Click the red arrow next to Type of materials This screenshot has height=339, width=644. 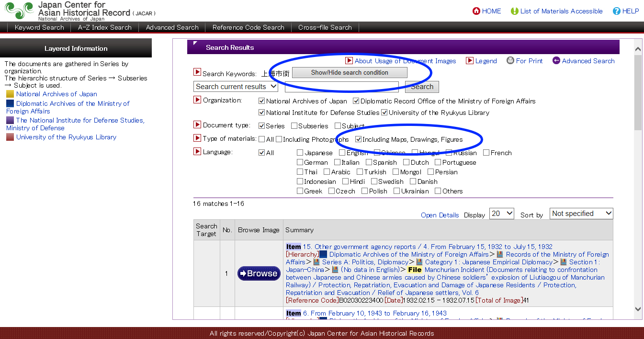tap(197, 138)
